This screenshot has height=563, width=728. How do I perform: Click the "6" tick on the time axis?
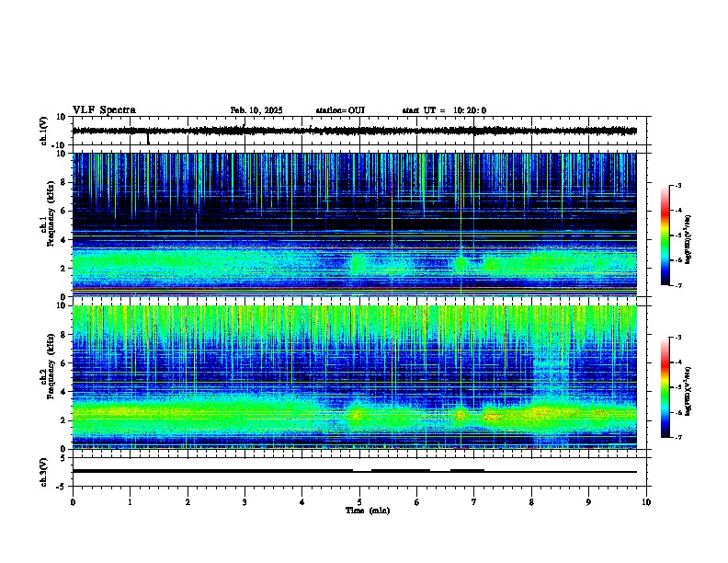pyautogui.click(x=416, y=502)
